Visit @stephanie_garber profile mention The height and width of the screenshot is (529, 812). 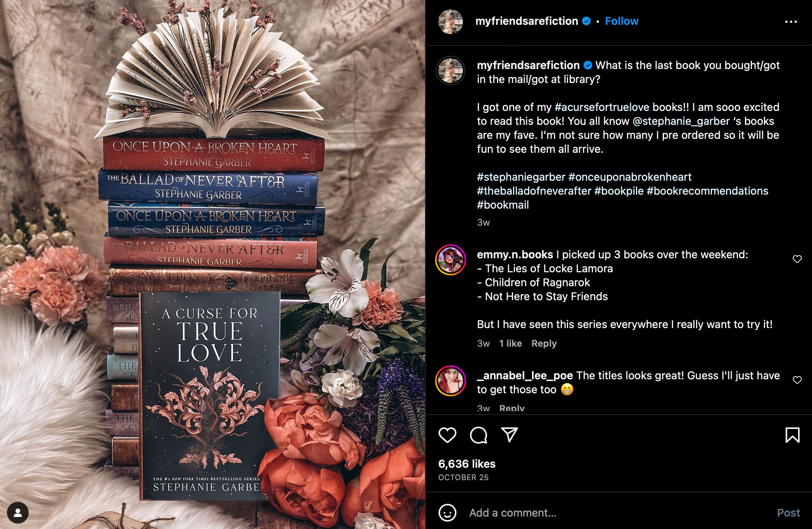pyautogui.click(x=681, y=121)
